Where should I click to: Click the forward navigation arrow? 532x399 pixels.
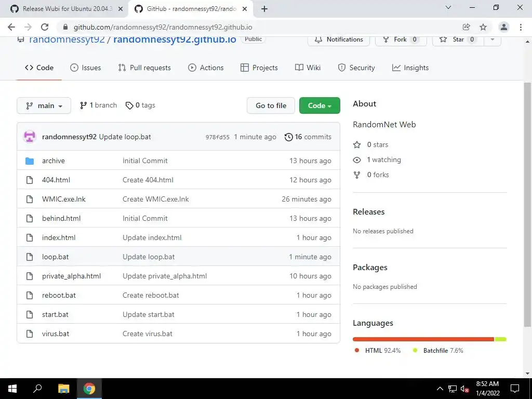coord(28,27)
